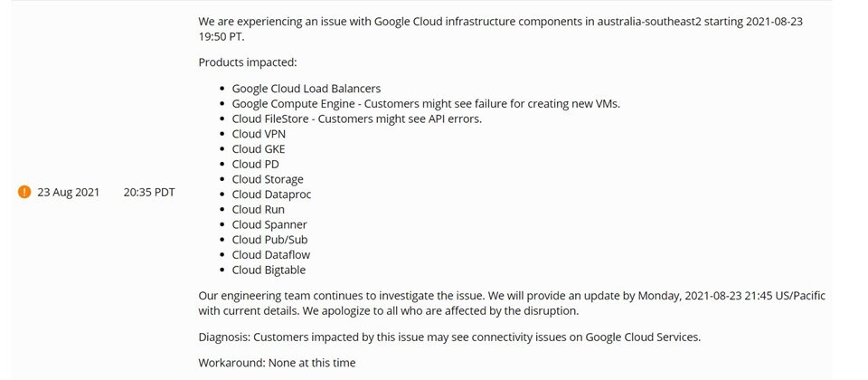Image resolution: width=868 pixels, height=380 pixels.
Task: Click the 'Workaround: None at this time' line
Action: (x=277, y=364)
